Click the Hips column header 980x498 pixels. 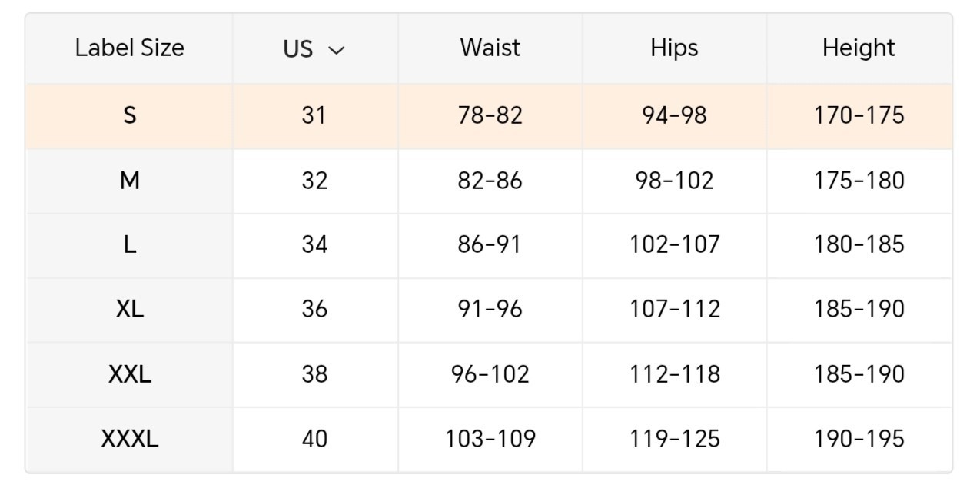[674, 48]
